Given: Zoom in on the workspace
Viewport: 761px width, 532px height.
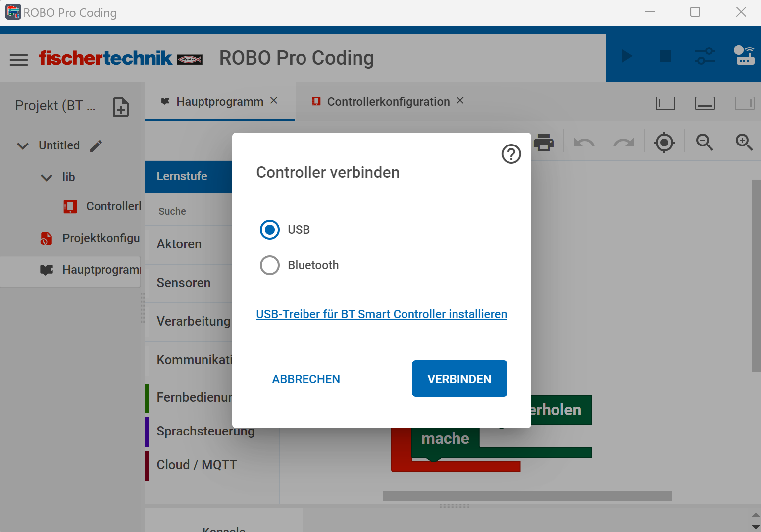Looking at the screenshot, I should point(744,143).
